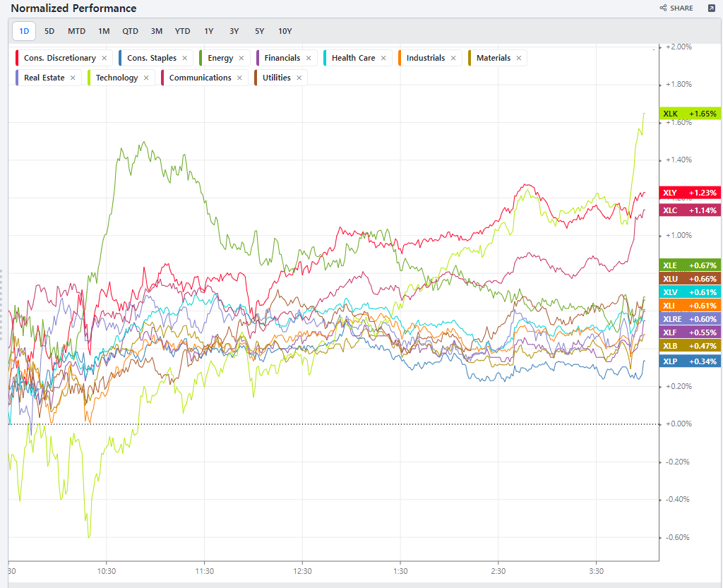This screenshot has height=588, width=723.
Task: Click the XLP +0.34% value label
Action: pyautogui.click(x=690, y=361)
